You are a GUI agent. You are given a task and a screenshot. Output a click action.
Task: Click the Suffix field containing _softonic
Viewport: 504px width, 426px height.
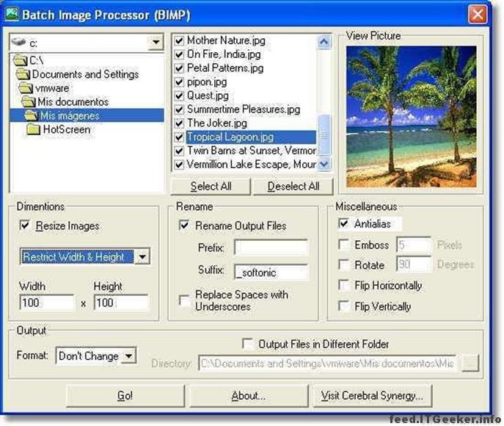[271, 272]
